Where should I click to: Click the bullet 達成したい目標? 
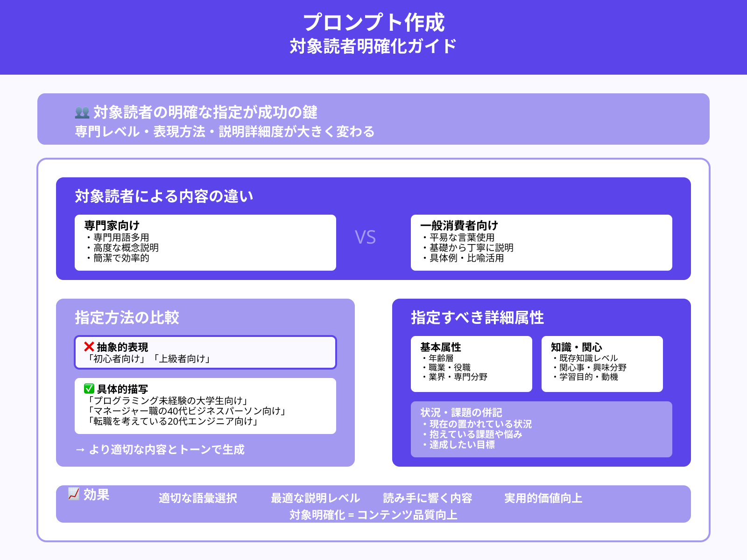pyautogui.click(x=458, y=445)
